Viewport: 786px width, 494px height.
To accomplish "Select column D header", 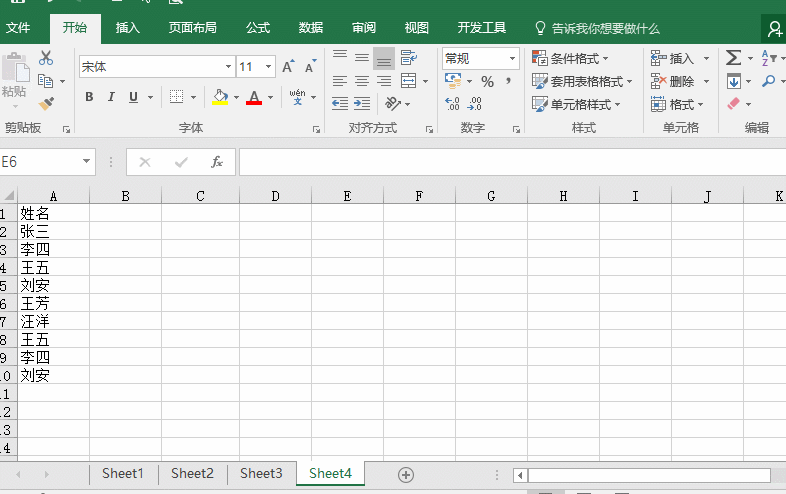I will [x=275, y=196].
